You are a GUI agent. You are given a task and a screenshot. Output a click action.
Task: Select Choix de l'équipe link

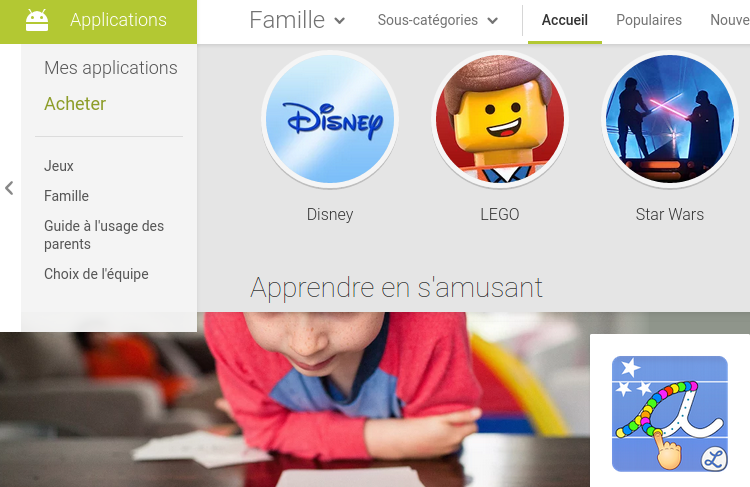pyautogui.click(x=96, y=274)
